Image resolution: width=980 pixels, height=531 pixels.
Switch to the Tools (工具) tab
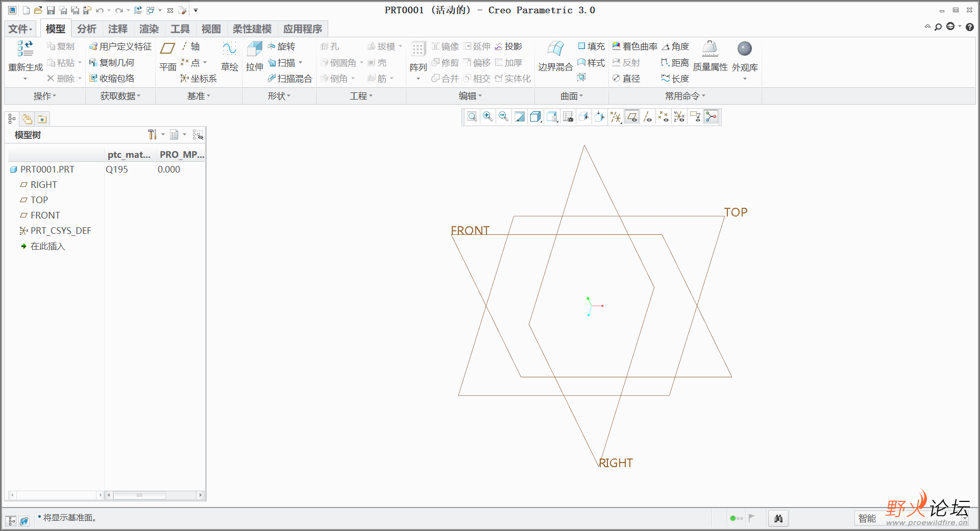point(180,29)
